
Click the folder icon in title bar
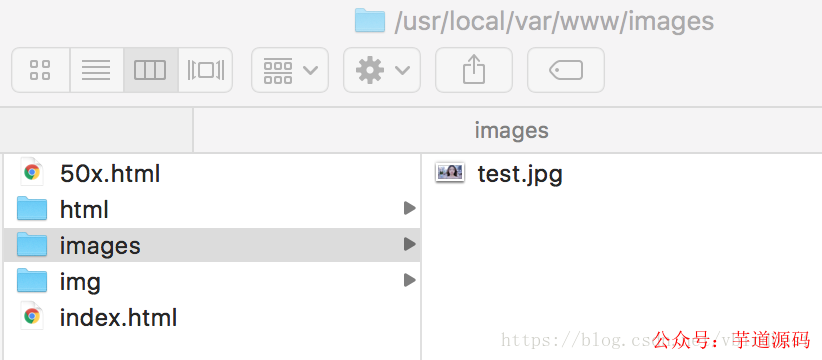370,20
